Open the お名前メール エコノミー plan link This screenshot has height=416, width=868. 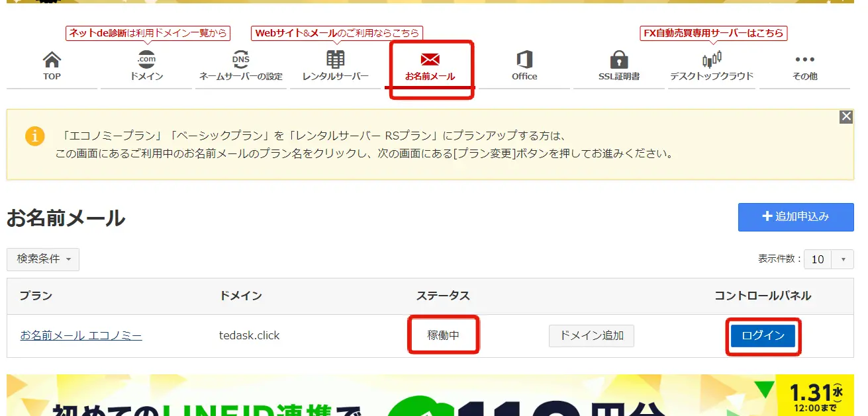click(x=81, y=336)
